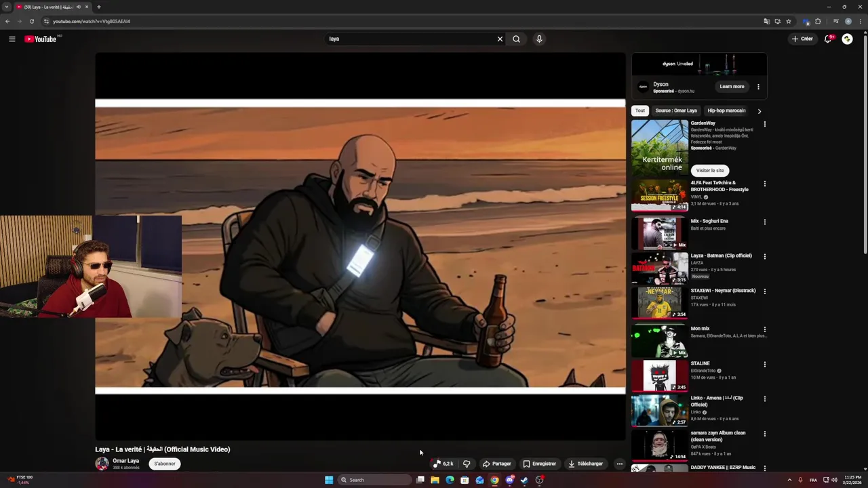Screen dimensions: 868x488
Task: Open the DADDY YANKEE || BZRP Music title
Action: (x=723, y=468)
